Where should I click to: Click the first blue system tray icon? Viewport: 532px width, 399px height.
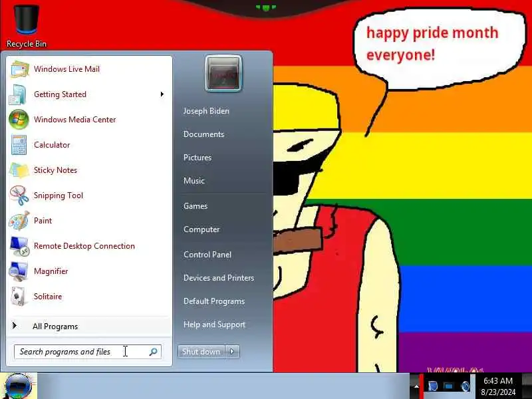tap(433, 386)
